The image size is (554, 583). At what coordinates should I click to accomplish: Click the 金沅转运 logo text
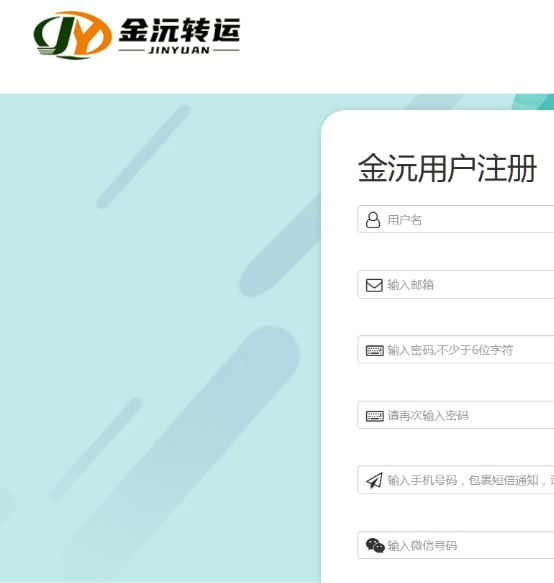[179, 30]
